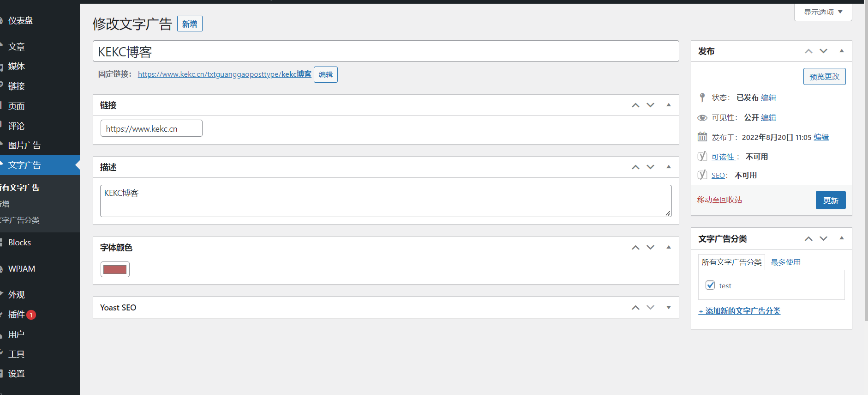Click the link URL input field

[151, 128]
